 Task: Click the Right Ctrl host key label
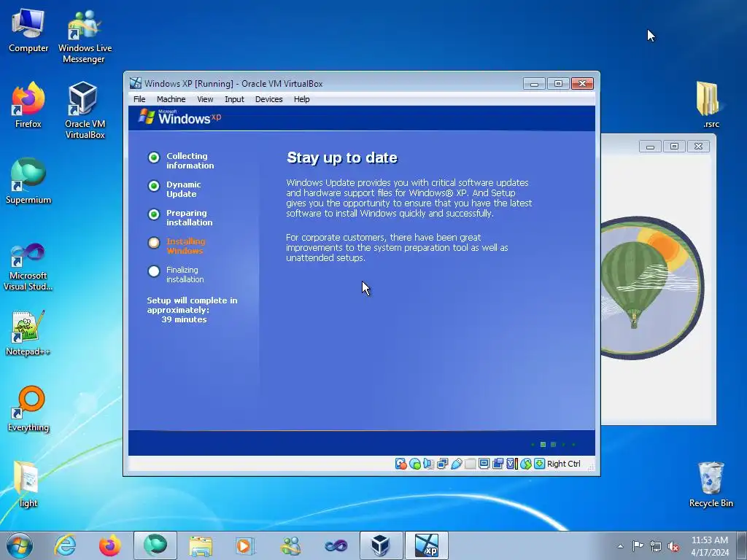(564, 464)
